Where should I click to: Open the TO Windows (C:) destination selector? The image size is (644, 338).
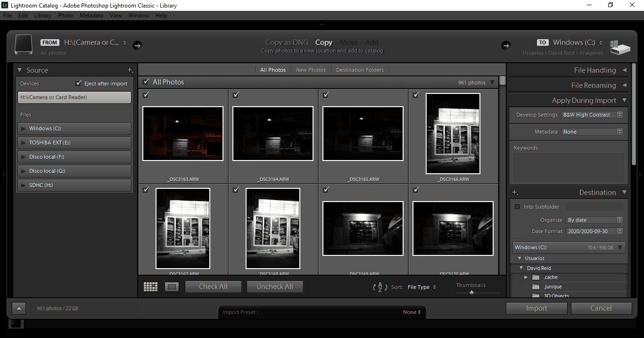coord(578,42)
